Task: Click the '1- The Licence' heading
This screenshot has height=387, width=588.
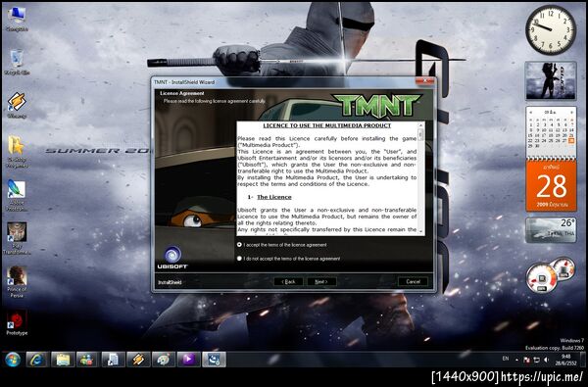Action: pos(269,197)
